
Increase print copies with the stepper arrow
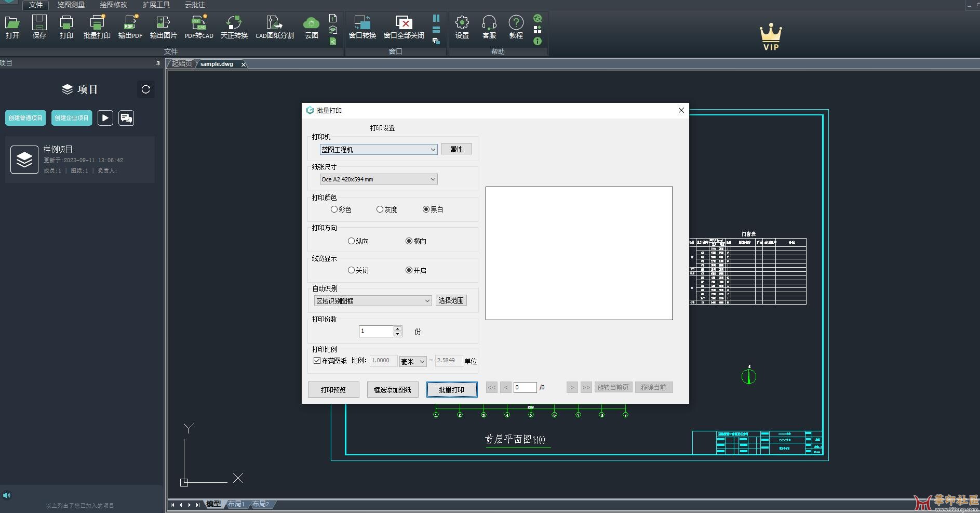[398, 328]
